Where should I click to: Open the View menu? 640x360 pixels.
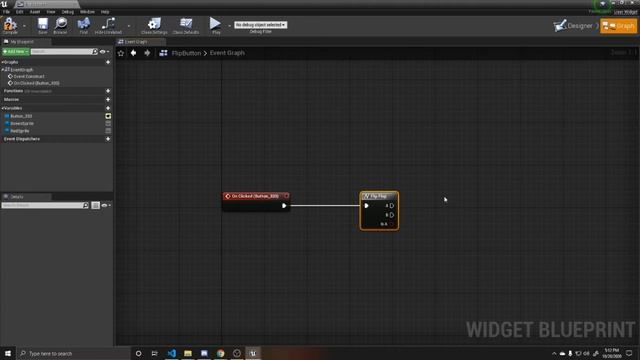coord(51,12)
